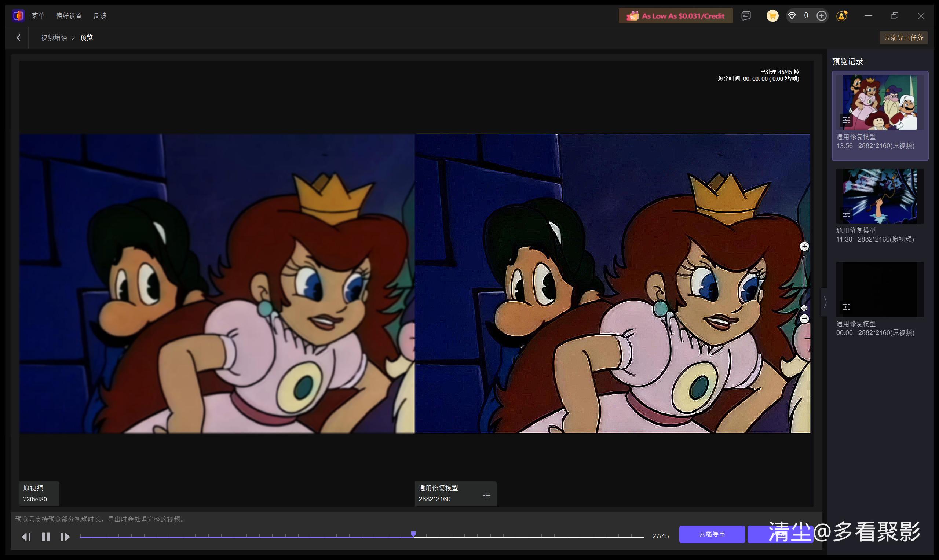The height and width of the screenshot is (560, 939).
Task: Click the 11:38 2882*2160(原视频) record text
Action: 875,239
